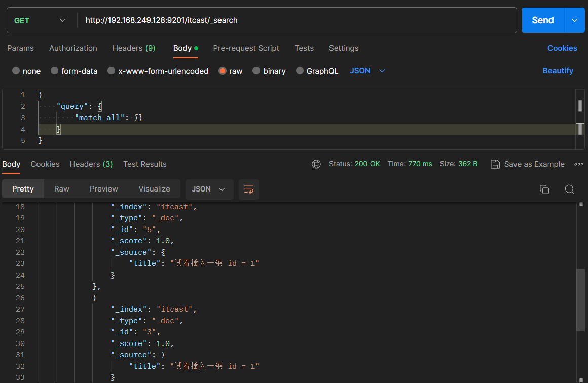Open the Tests tab
588x383 pixels.
[x=304, y=48]
